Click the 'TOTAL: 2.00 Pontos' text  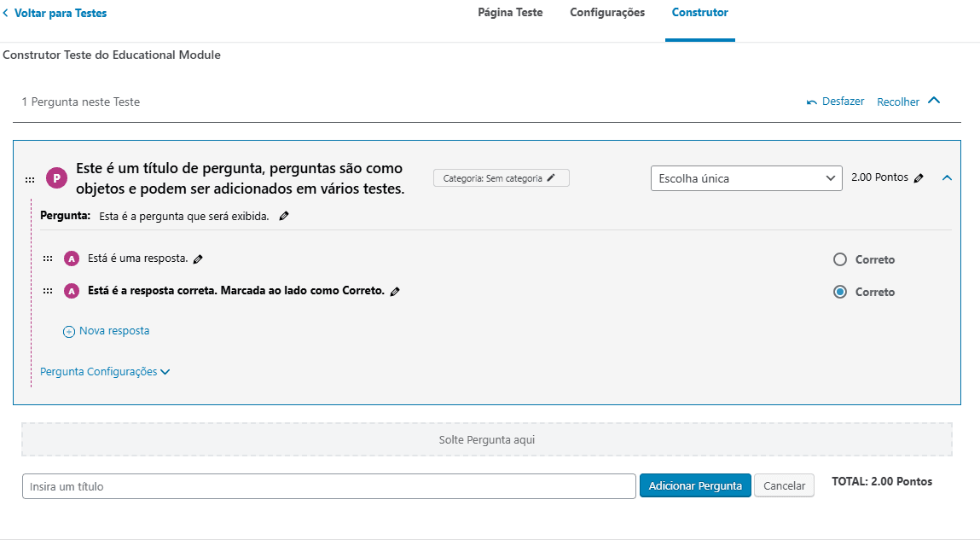(882, 481)
